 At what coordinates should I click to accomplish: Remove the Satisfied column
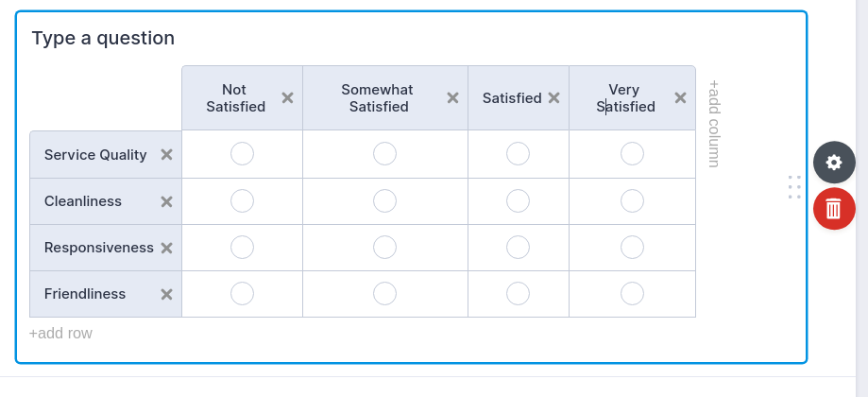coord(554,97)
